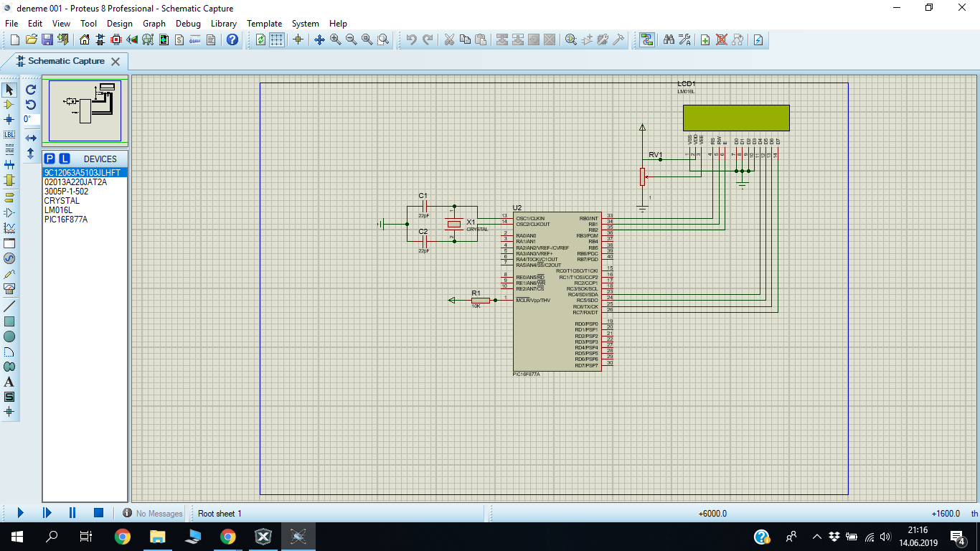The height and width of the screenshot is (551, 980).
Task: Select CRYSTAL in the devices list
Action: (85, 201)
